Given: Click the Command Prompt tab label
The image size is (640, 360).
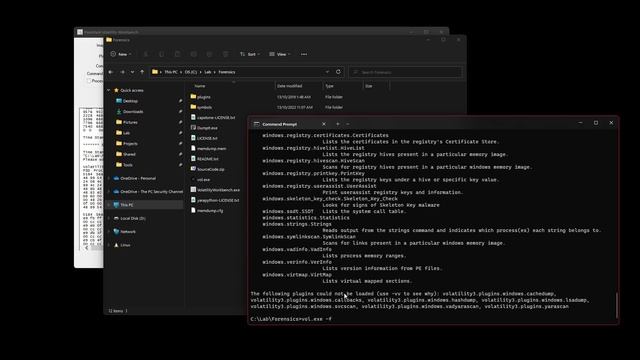Looking at the screenshot, I should pyautogui.click(x=279, y=124).
